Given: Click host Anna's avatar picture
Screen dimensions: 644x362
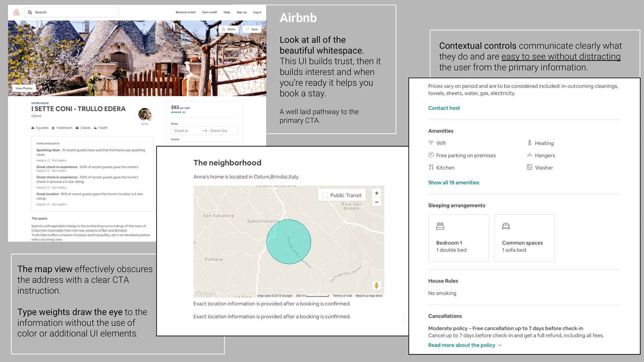Looking at the screenshot, I should click(145, 114).
